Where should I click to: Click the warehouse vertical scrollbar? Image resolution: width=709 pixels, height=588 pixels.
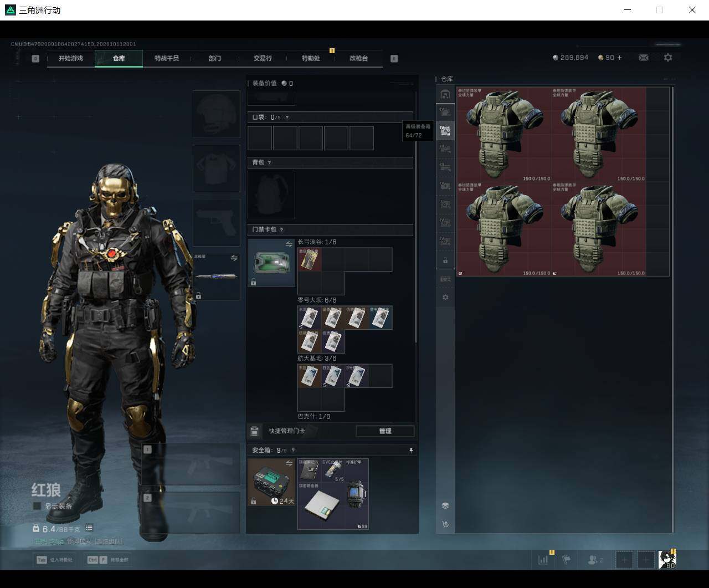click(x=672, y=309)
